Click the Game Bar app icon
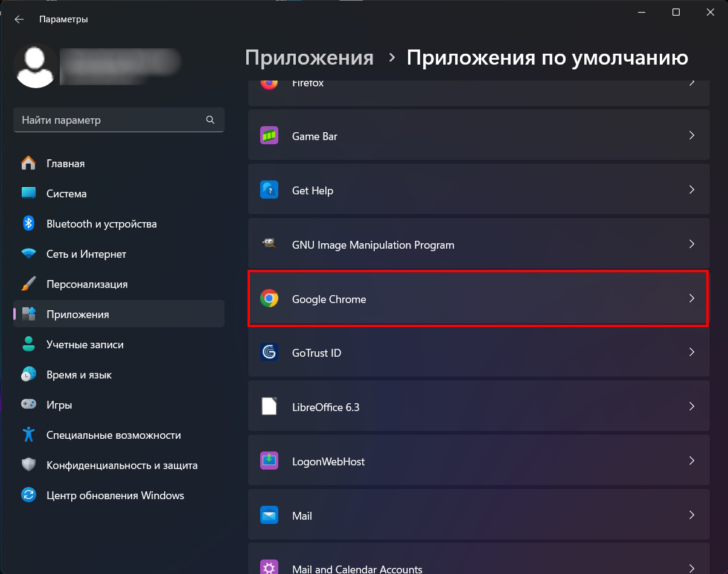 click(x=269, y=136)
